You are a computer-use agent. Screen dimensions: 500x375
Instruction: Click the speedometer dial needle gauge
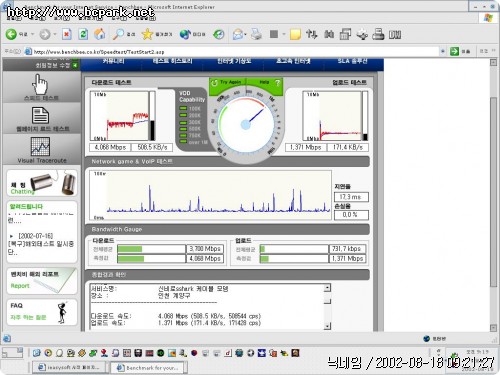point(246,124)
